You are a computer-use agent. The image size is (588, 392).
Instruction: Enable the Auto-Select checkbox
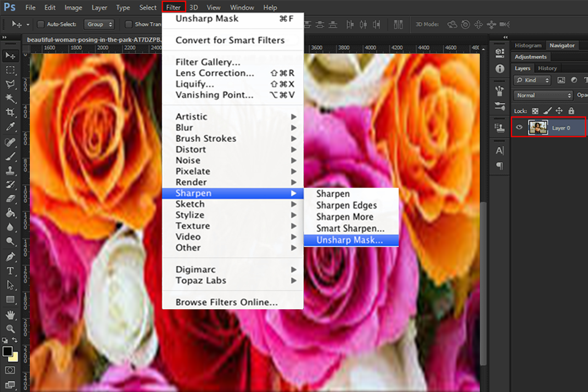(x=40, y=24)
